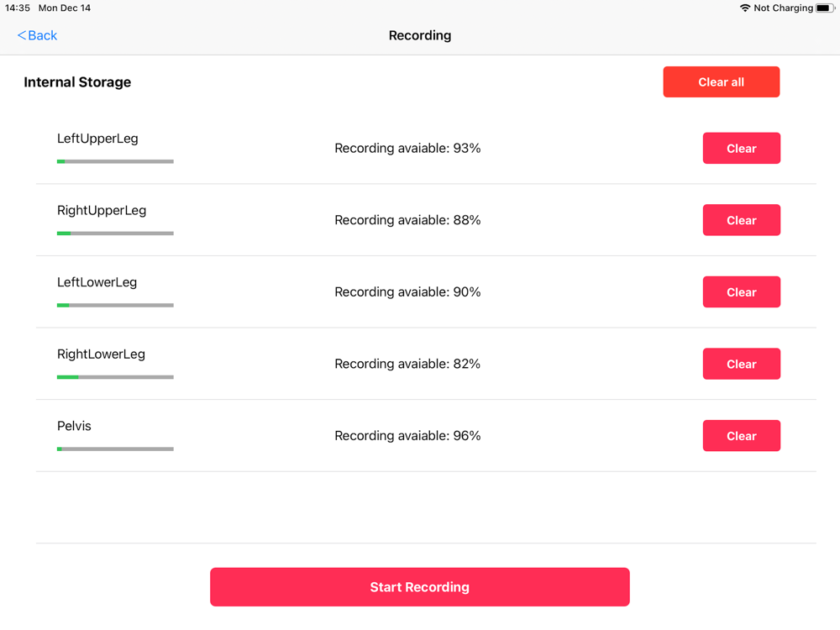
Task: Clear the RightUpperLeg sensor recording
Action: click(x=741, y=220)
